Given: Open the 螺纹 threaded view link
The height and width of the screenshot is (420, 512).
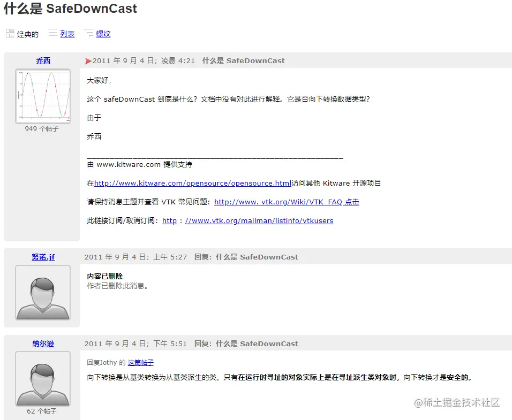Looking at the screenshot, I should pos(103,34).
